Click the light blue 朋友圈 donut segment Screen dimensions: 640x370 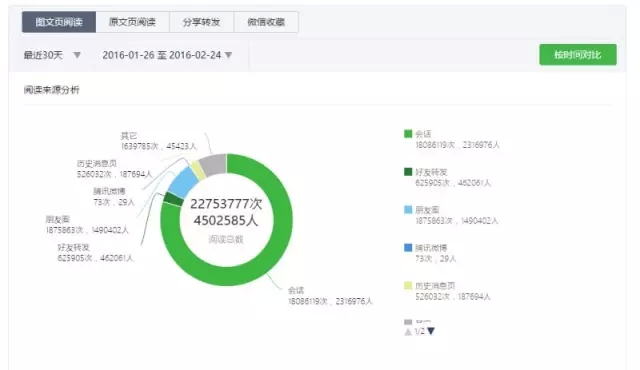183,182
